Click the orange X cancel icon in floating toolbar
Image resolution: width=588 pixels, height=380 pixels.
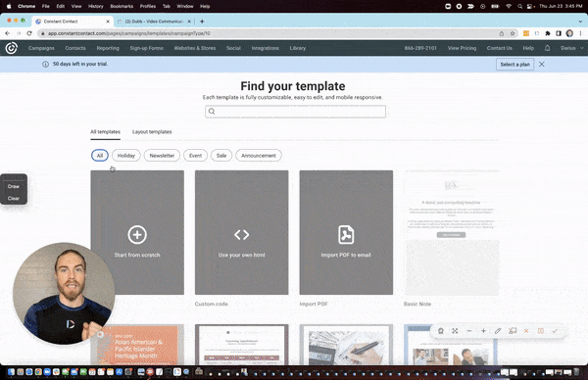coord(526,331)
